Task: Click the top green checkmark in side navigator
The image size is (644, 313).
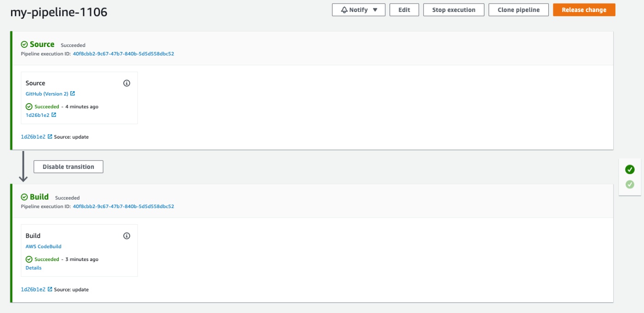Action: 630,169
